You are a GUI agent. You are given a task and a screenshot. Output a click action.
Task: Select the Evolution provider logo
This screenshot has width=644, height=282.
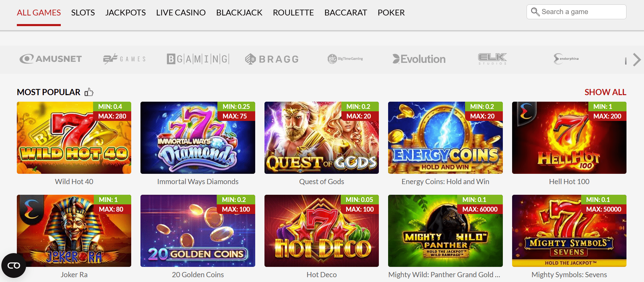tap(419, 59)
